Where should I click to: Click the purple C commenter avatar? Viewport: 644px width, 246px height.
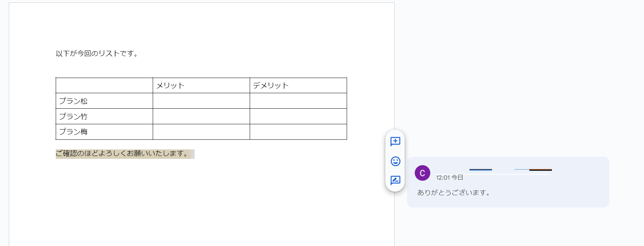click(x=422, y=173)
